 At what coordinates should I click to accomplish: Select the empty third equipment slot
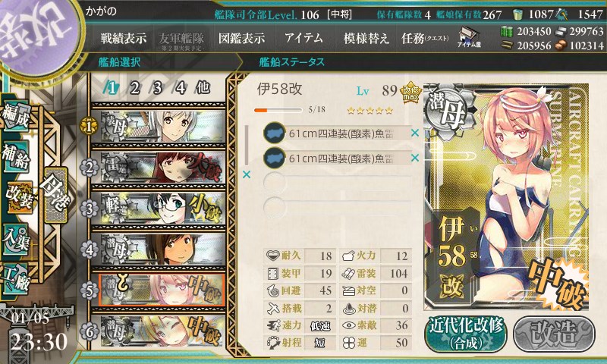click(337, 183)
